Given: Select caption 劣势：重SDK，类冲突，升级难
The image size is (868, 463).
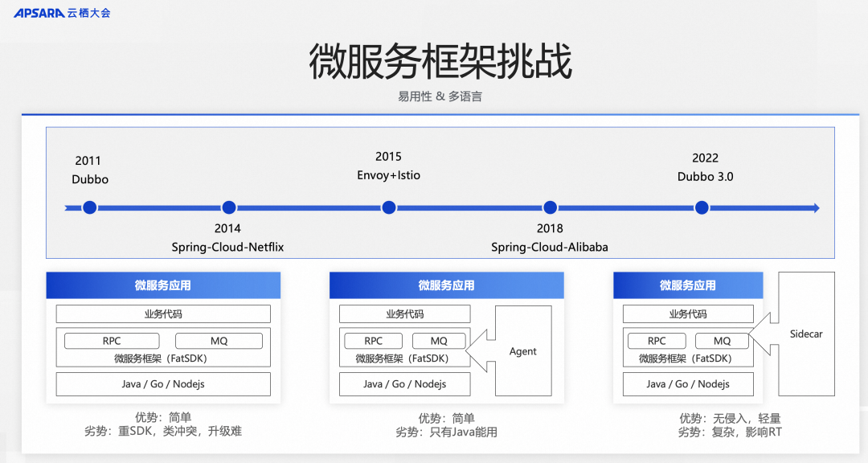Looking at the screenshot, I should click(162, 432).
